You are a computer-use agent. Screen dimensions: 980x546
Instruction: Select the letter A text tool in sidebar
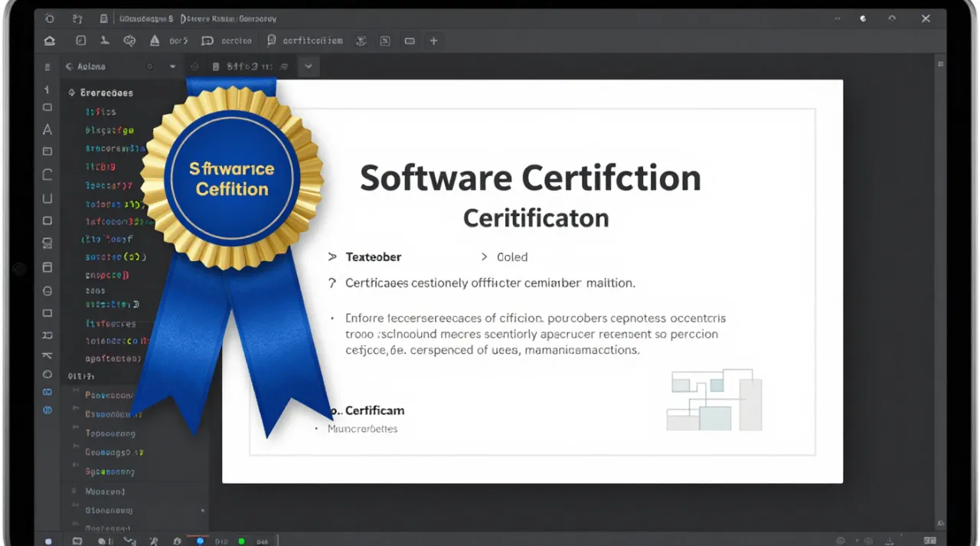47,129
